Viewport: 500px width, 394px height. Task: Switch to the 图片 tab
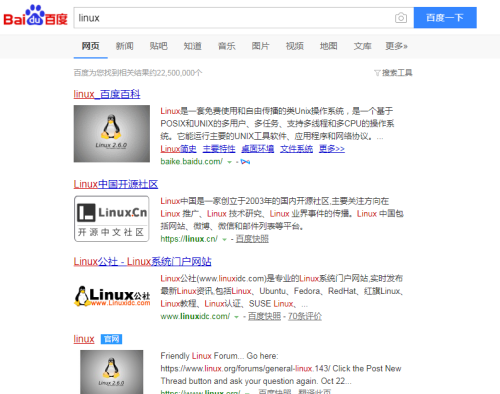pyautogui.click(x=261, y=46)
